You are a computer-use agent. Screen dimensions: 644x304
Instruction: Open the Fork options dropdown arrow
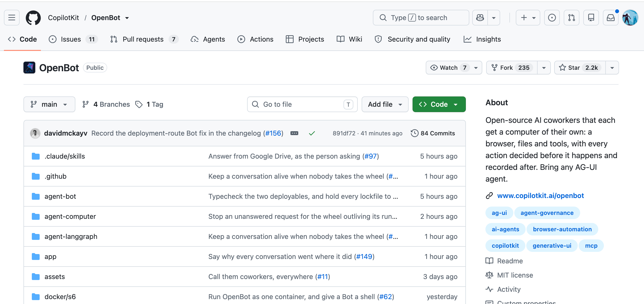[x=544, y=68]
